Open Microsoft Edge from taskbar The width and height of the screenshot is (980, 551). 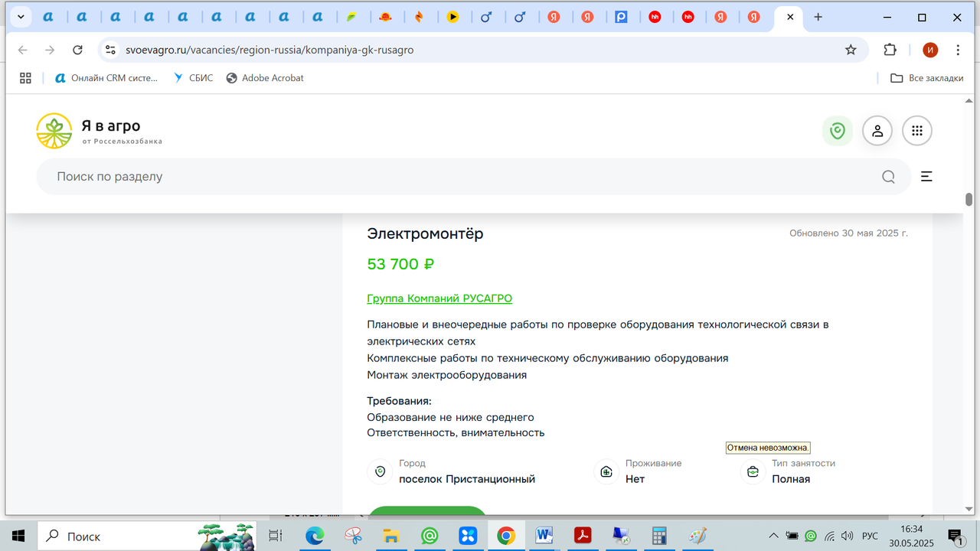[315, 536]
